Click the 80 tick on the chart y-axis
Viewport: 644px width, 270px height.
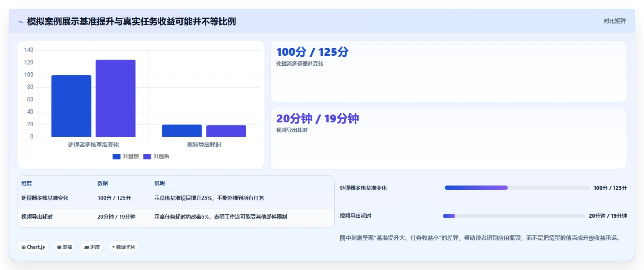click(x=30, y=87)
